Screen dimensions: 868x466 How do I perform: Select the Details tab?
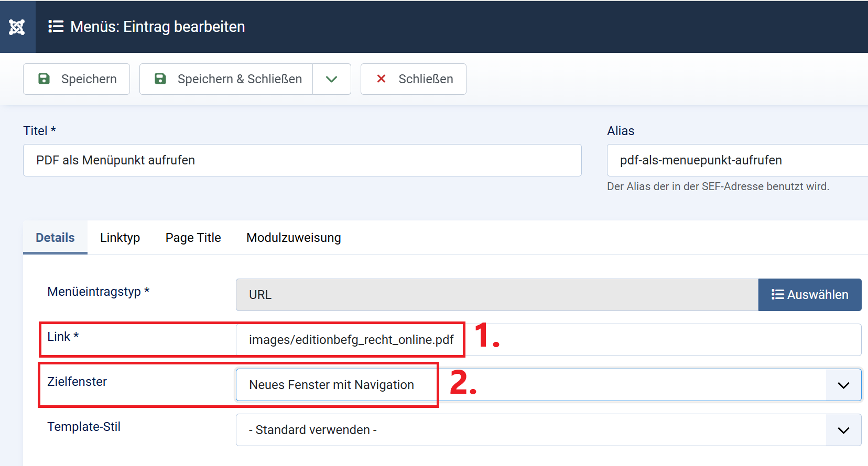[55, 238]
